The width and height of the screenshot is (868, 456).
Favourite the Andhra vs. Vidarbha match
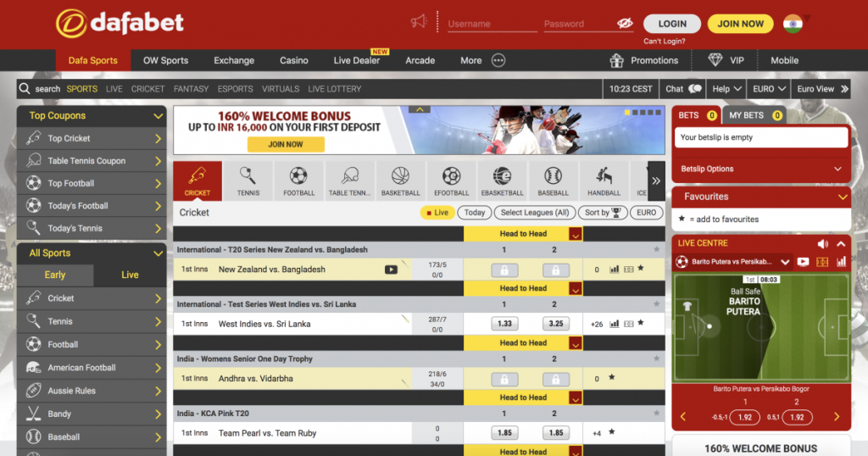612,377
